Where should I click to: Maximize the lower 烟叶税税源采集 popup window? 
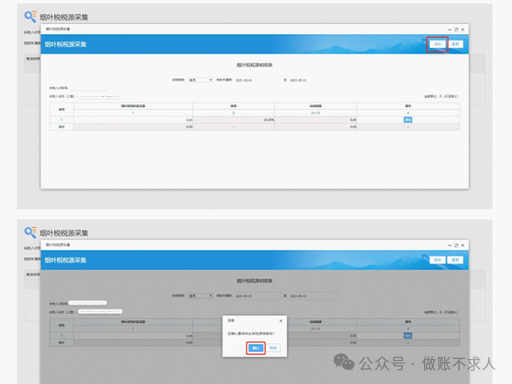click(x=456, y=245)
